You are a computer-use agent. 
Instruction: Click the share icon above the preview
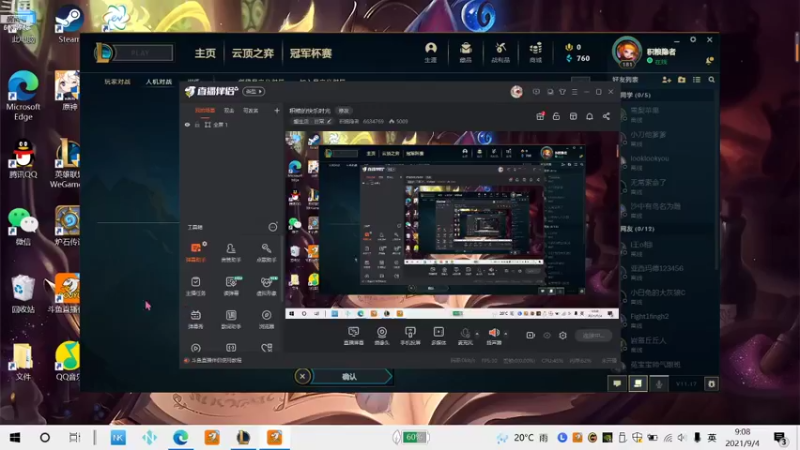pyautogui.click(x=606, y=116)
